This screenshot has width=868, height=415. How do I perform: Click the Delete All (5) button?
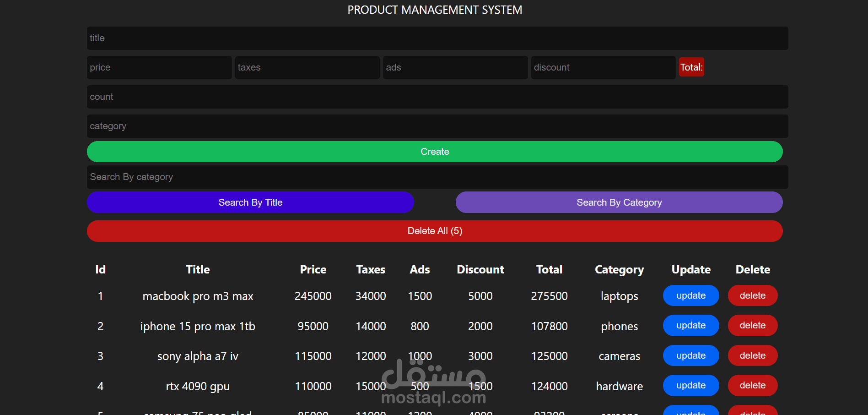tap(435, 231)
